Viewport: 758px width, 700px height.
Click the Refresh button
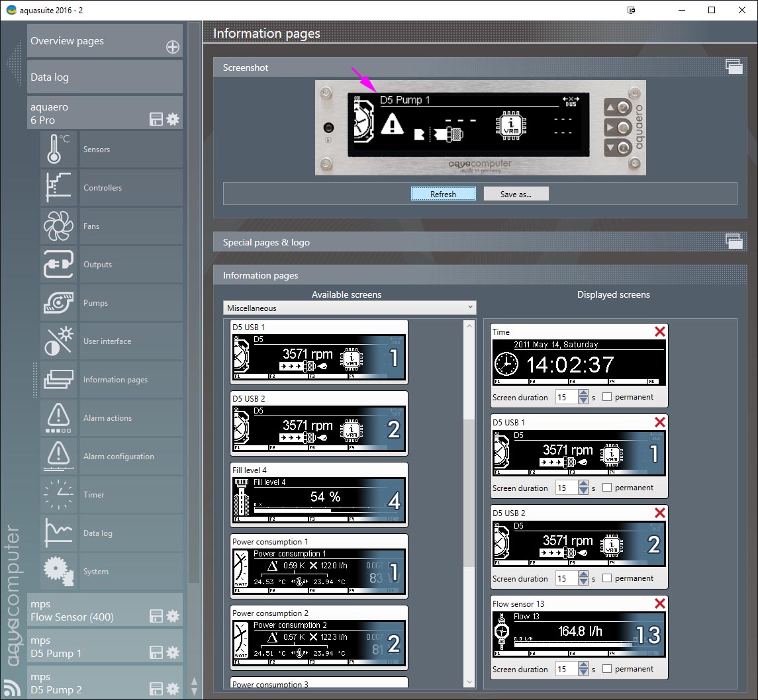[443, 194]
